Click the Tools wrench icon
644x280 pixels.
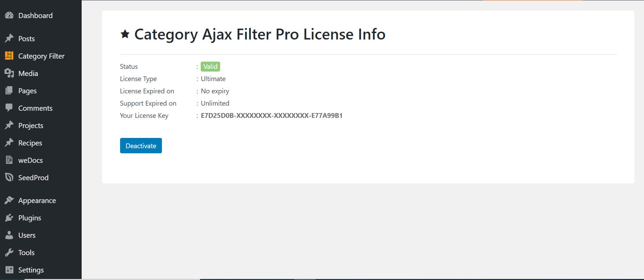[x=9, y=252]
